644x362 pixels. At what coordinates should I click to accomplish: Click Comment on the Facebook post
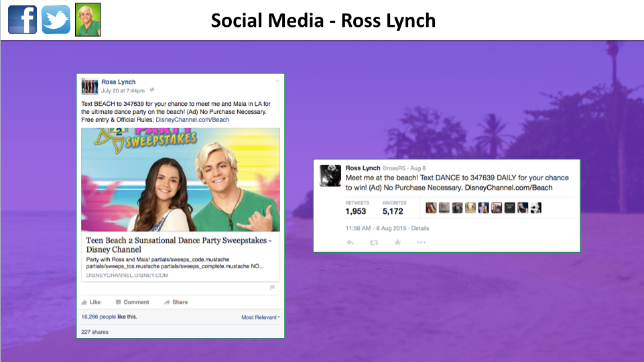tap(132, 302)
